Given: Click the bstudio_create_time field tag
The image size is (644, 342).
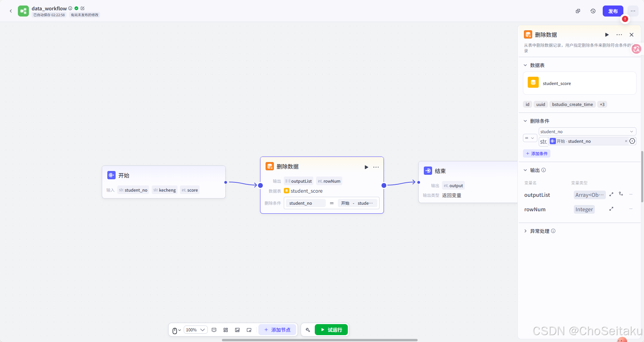Looking at the screenshot, I should [x=572, y=104].
